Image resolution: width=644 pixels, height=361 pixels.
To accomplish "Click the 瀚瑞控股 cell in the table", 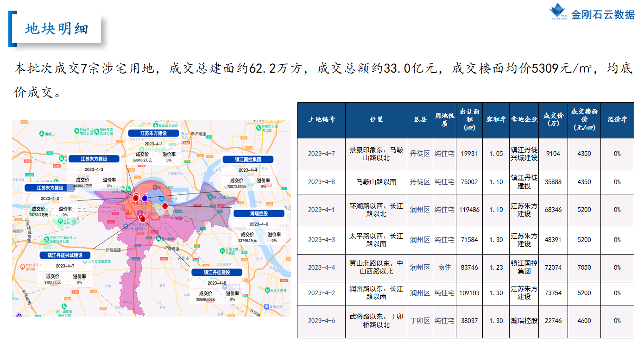I will click(x=524, y=321).
